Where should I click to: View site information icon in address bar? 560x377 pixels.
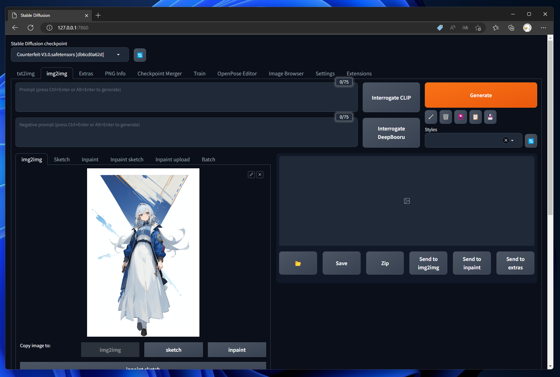49,27
